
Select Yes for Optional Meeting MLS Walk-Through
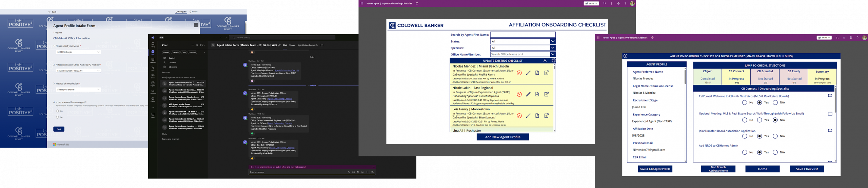click(x=759, y=120)
